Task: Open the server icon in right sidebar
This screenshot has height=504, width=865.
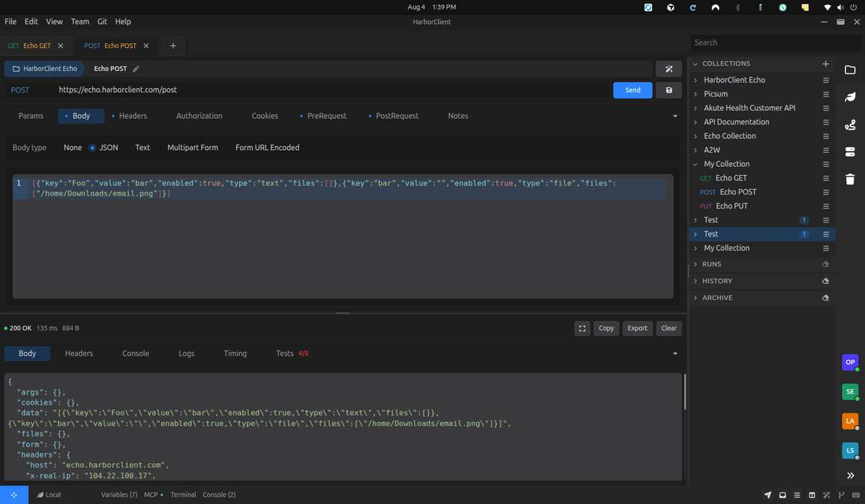Action: tap(850, 152)
